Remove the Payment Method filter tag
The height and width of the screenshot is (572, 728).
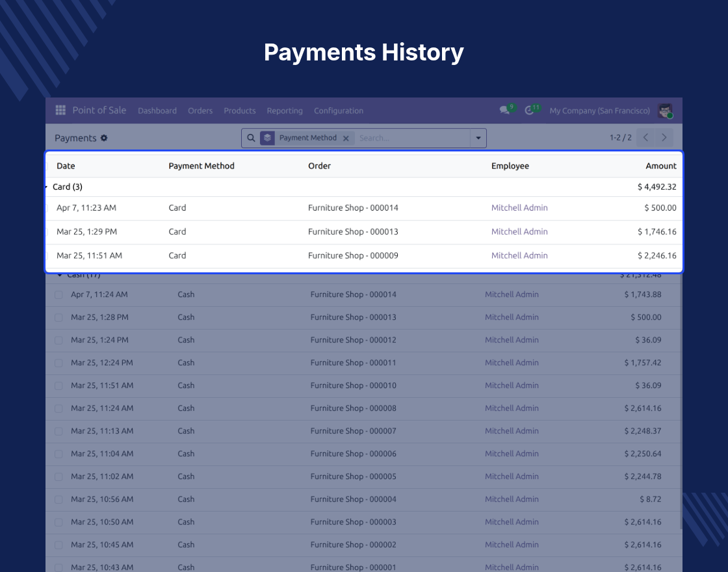[345, 138]
